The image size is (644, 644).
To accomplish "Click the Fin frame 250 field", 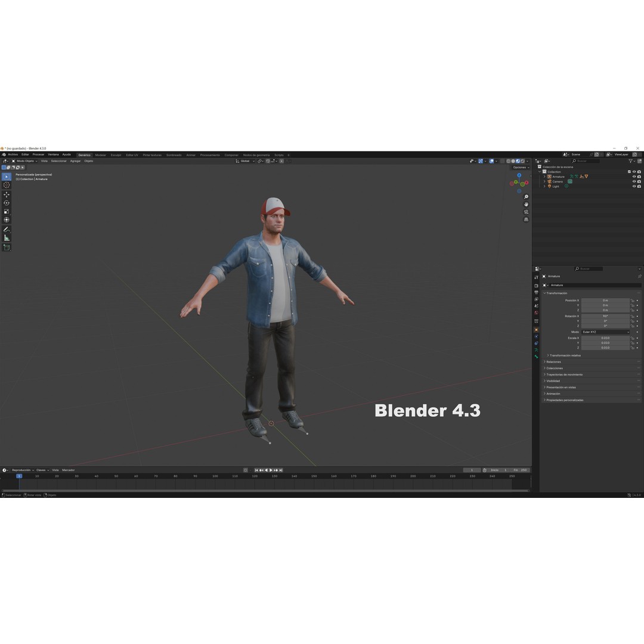I will pos(520,470).
